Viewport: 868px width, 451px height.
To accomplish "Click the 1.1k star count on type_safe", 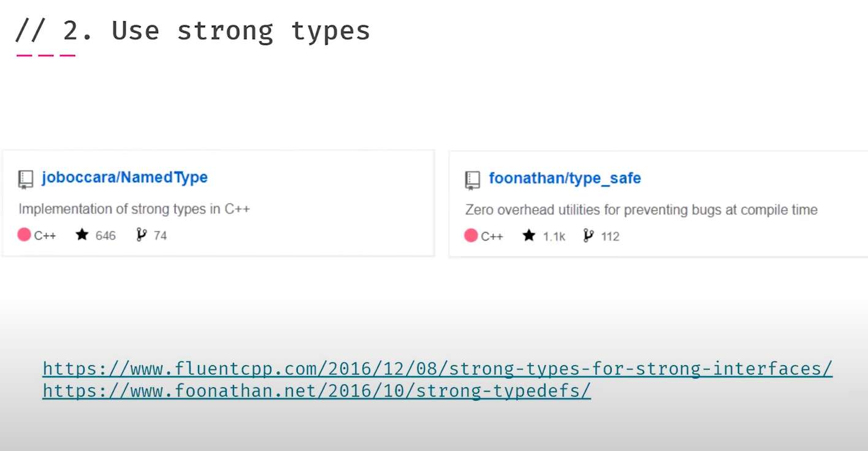I will pos(554,237).
